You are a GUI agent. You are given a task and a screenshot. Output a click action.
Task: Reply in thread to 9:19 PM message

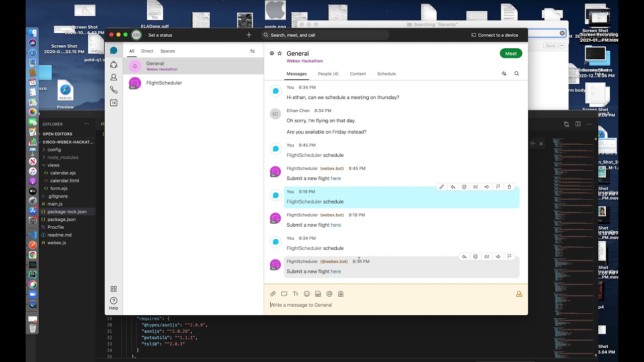coord(453,187)
